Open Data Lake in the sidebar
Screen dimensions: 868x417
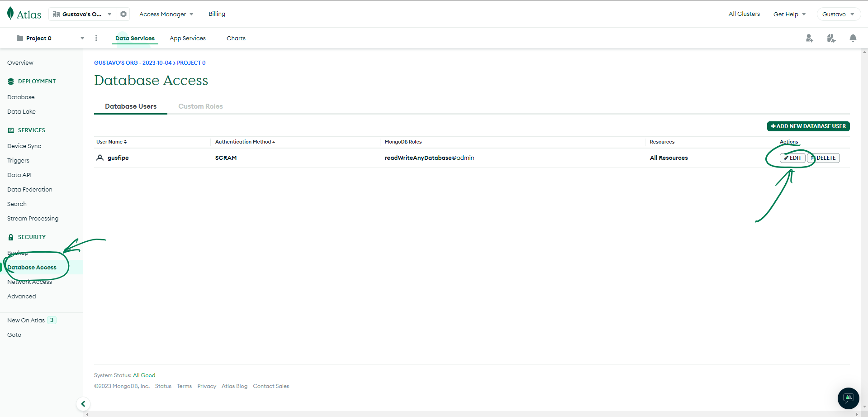[21, 112]
